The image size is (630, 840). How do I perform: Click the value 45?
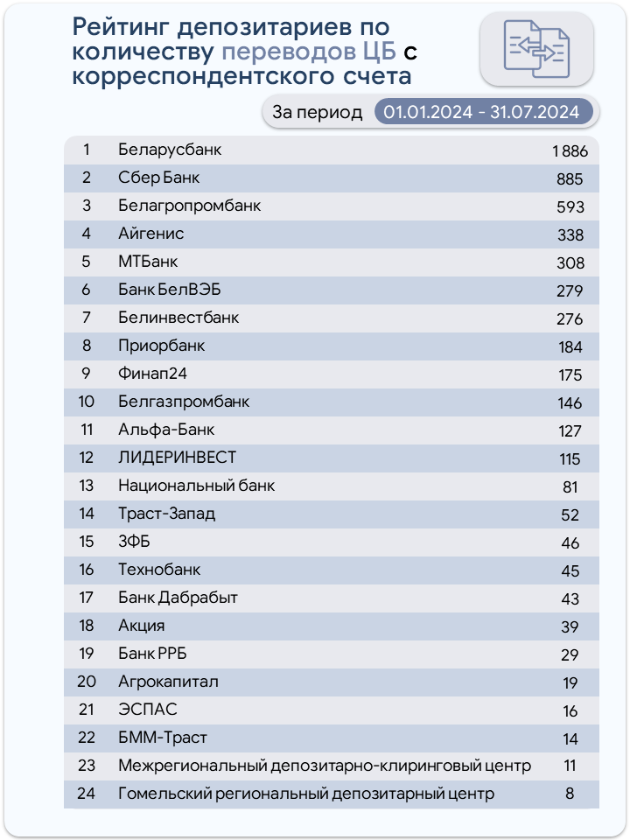coord(570,571)
